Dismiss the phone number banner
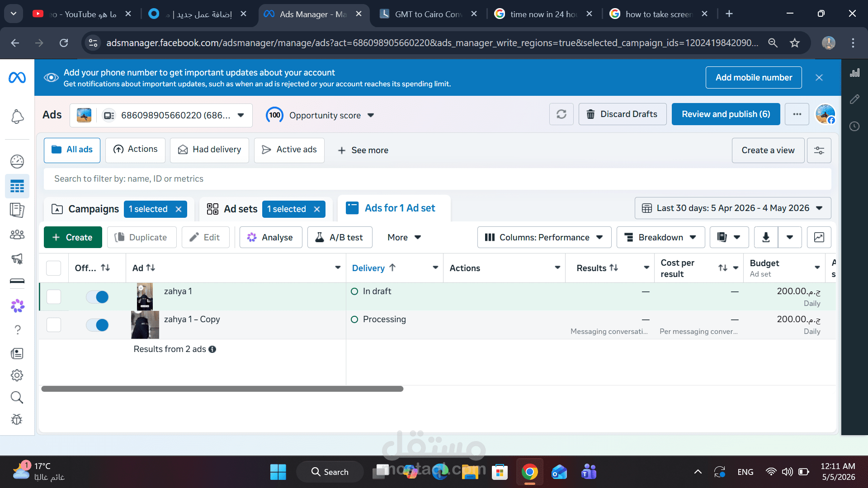The image size is (868, 488). coord(819,78)
